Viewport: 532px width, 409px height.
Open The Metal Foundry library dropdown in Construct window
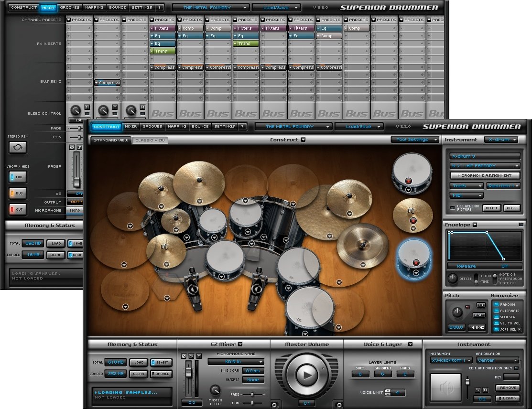[x=293, y=127]
